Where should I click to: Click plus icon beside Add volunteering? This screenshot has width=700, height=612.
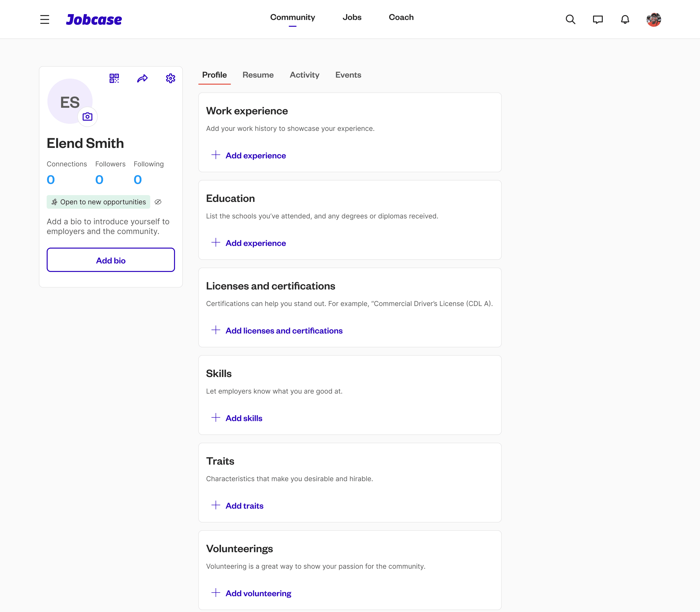[x=216, y=593]
